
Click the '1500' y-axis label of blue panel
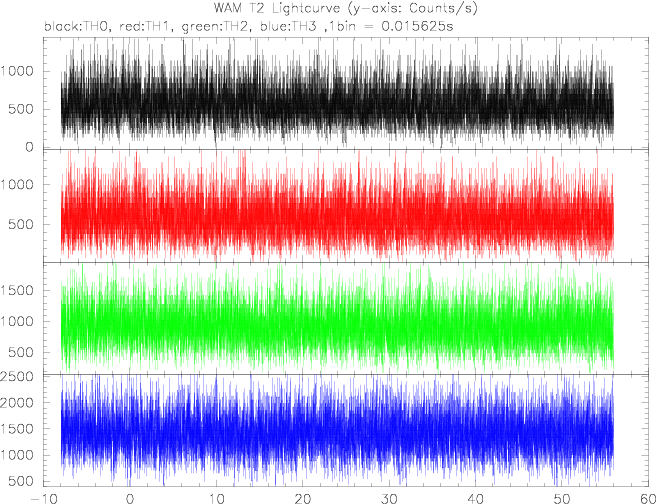pyautogui.click(x=17, y=429)
